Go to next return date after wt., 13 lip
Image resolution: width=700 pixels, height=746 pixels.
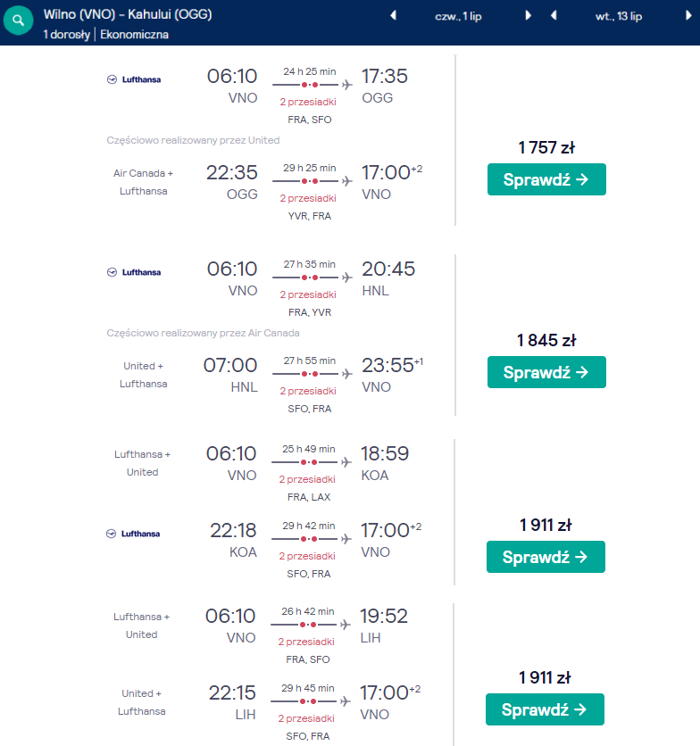coord(688,16)
